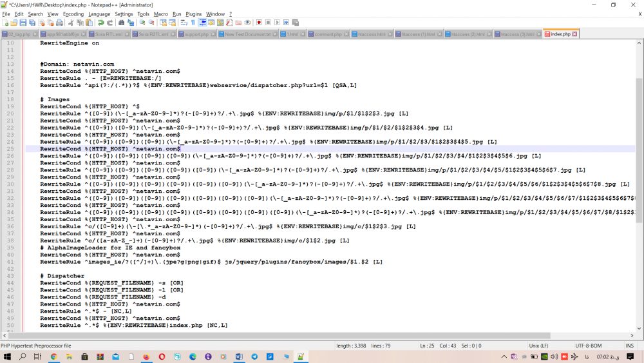Toggle synchronize horizontal scrolling icon

click(x=172, y=23)
